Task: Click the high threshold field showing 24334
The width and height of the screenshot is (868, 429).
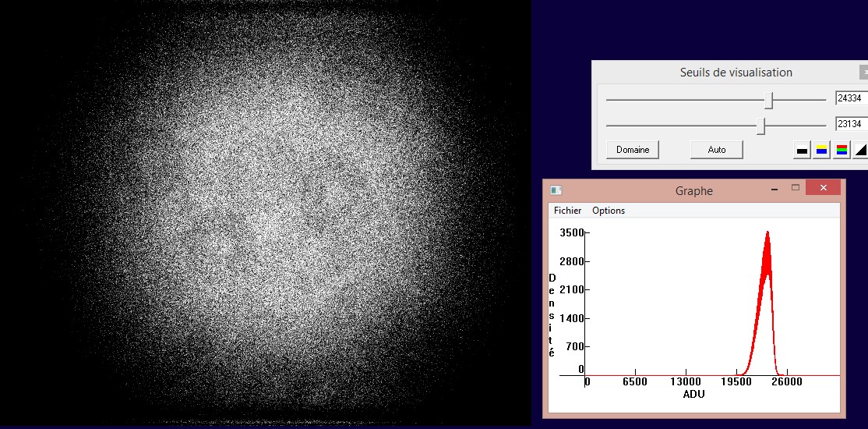Action: click(852, 98)
